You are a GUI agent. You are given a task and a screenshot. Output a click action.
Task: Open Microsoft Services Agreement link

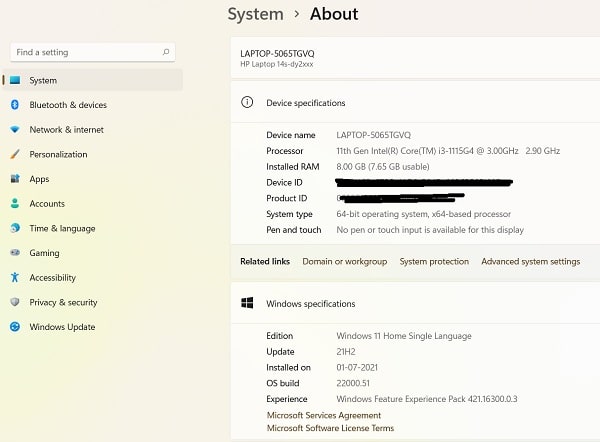coord(324,415)
